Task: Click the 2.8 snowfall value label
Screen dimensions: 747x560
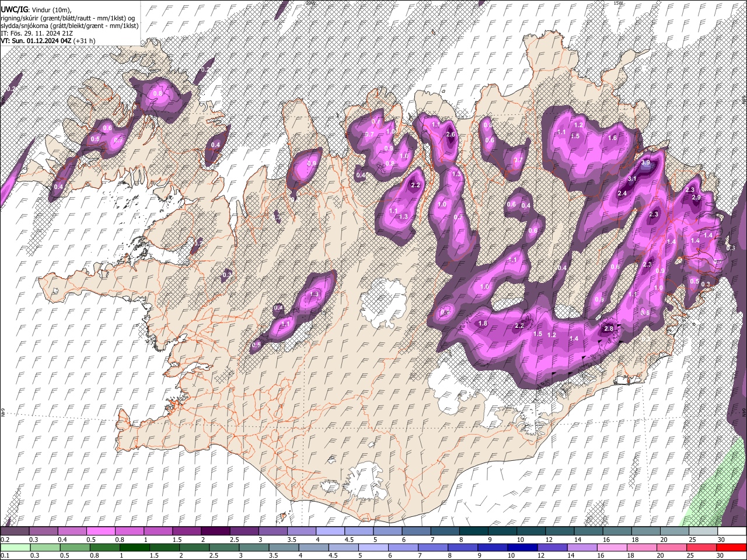Action: tap(609, 329)
